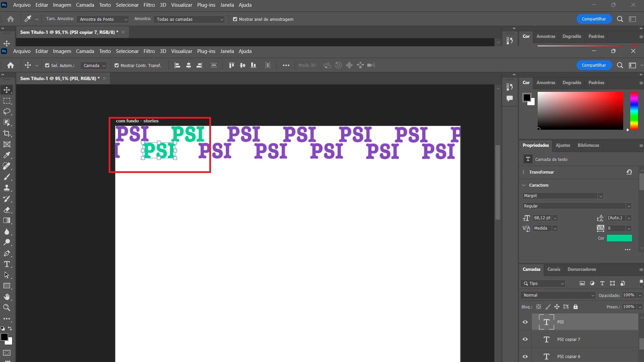The height and width of the screenshot is (362, 644).
Task: Switch to the Canais tab
Action: [x=553, y=269]
